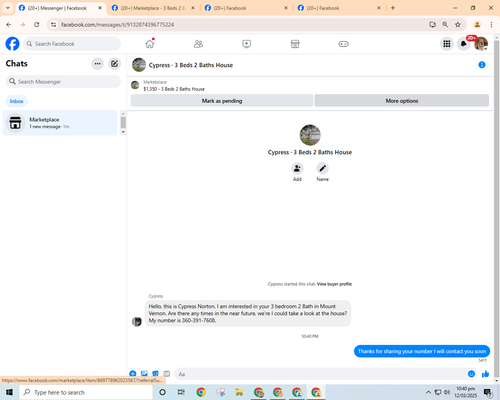Click the page vertical scrollbar
500x400 pixels.
point(497,208)
